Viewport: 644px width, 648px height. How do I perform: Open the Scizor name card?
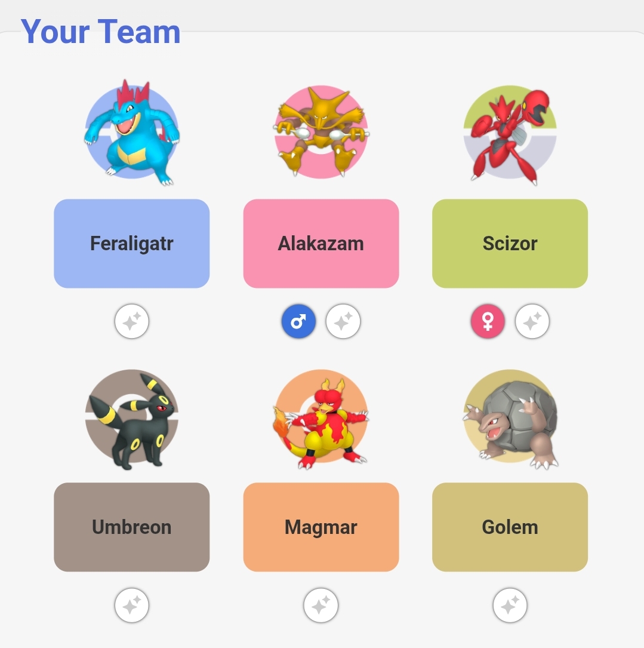click(x=510, y=244)
